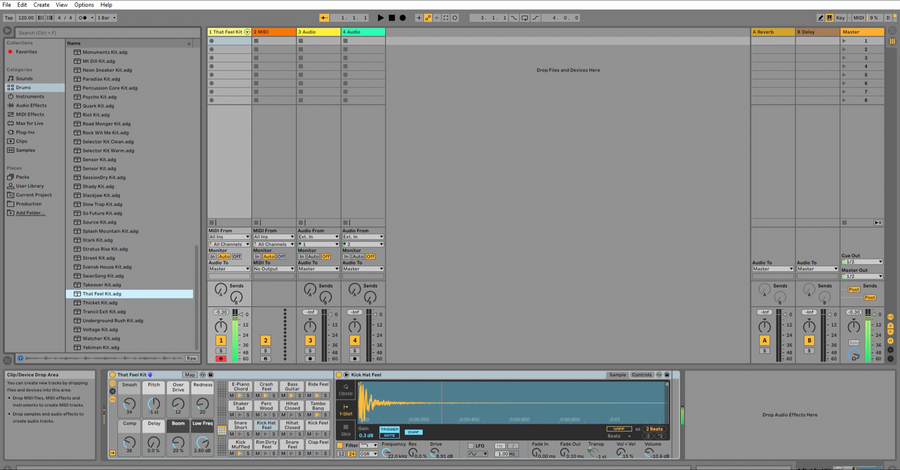This screenshot has width=900, height=470.
Task: Unfold the That Feel Kit track arrow
Action: pyautogui.click(x=247, y=32)
